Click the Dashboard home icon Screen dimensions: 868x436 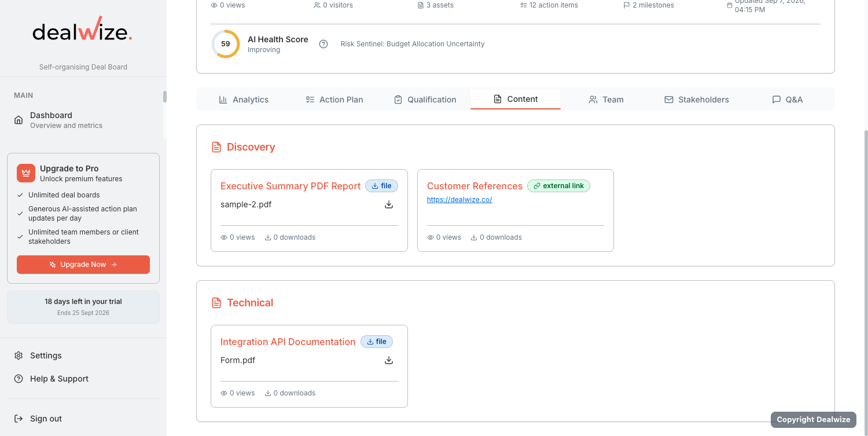click(19, 120)
